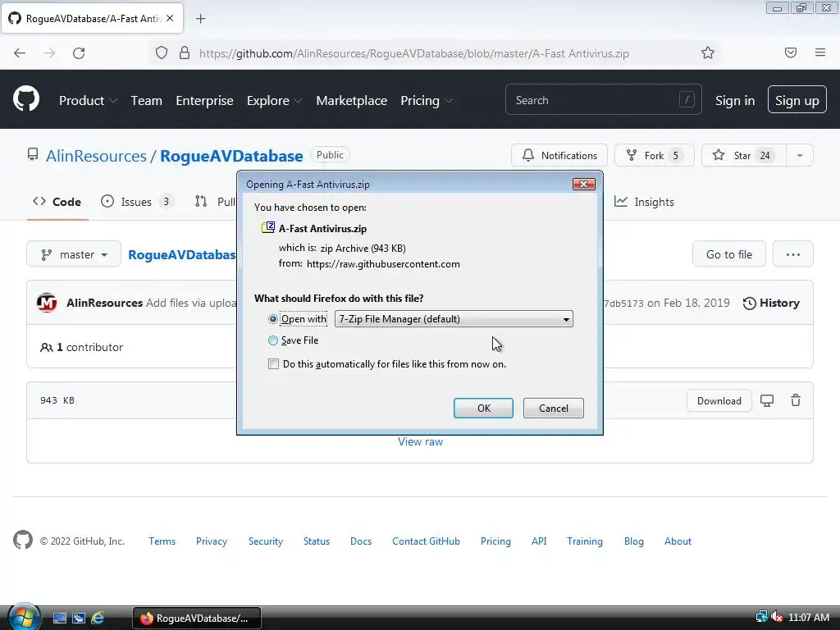This screenshot has height=630, width=840.
Task: Click the GitHub logo in the header
Action: [x=26, y=99]
